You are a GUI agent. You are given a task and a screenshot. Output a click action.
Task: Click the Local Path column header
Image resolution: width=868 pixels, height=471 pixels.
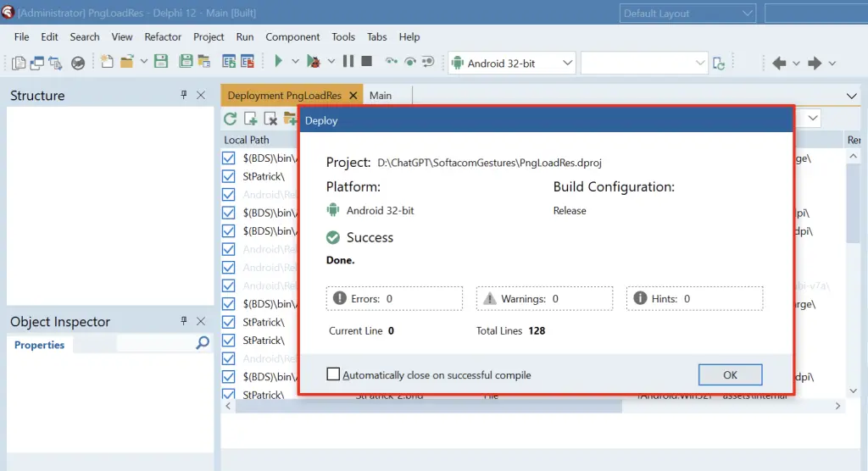click(247, 140)
